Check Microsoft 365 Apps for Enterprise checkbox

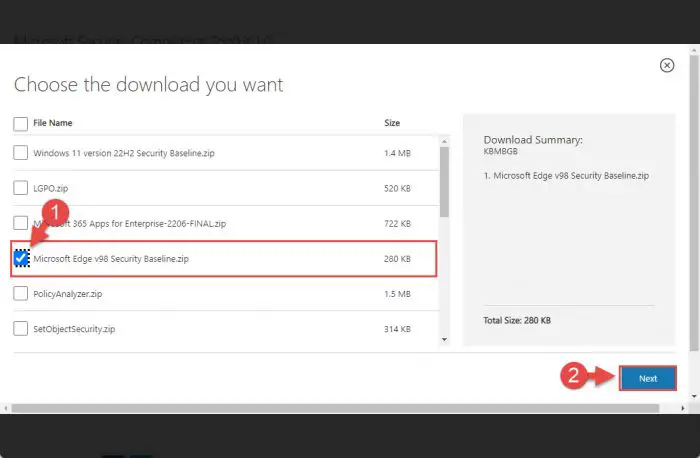coord(21,223)
